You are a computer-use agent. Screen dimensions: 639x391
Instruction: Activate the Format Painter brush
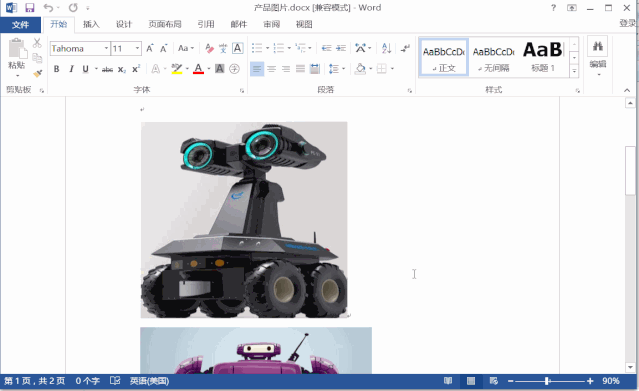coord(37,73)
